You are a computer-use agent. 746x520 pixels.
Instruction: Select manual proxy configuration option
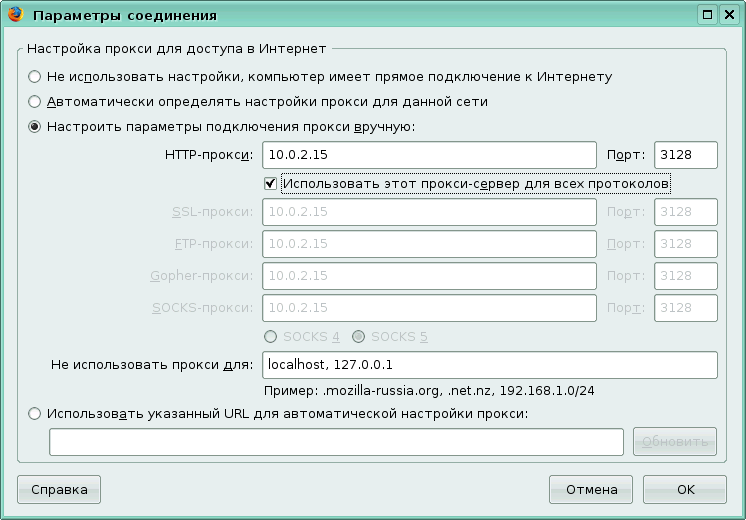[35, 127]
